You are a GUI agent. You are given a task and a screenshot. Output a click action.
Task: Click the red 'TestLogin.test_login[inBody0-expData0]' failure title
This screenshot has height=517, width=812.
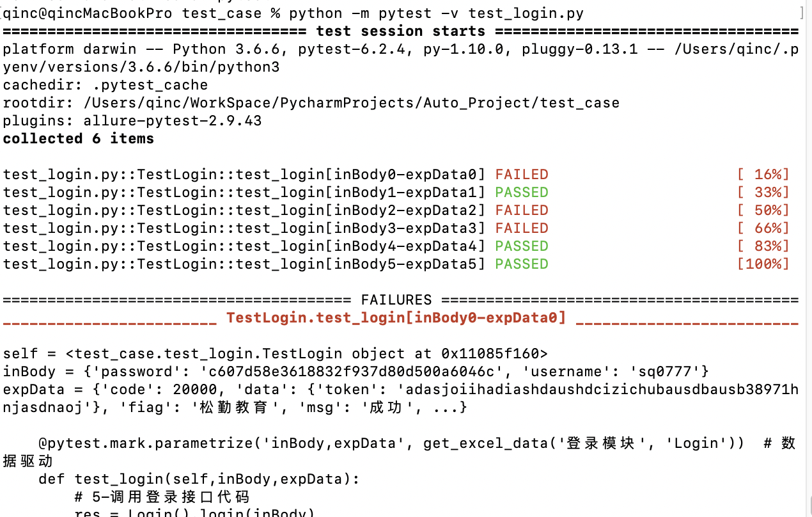point(396,318)
